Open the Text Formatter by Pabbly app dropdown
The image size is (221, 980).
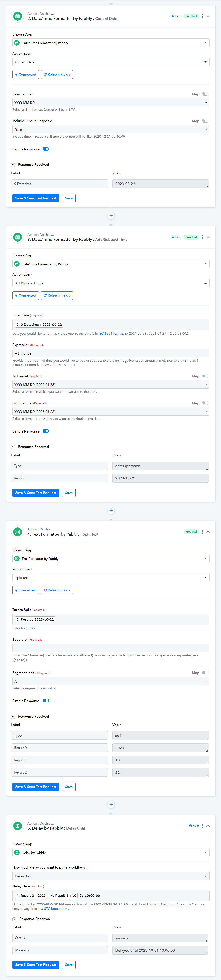(x=111, y=559)
